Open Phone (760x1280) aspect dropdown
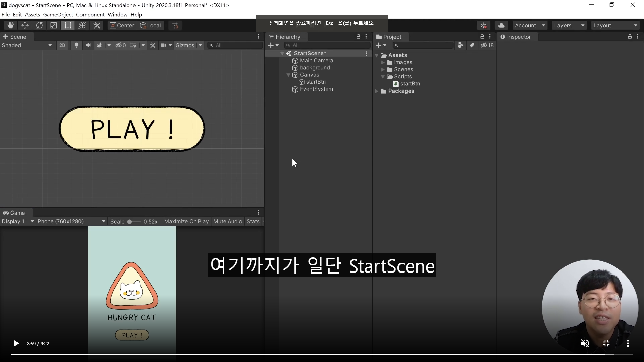This screenshot has height=362, width=644. tap(71, 221)
